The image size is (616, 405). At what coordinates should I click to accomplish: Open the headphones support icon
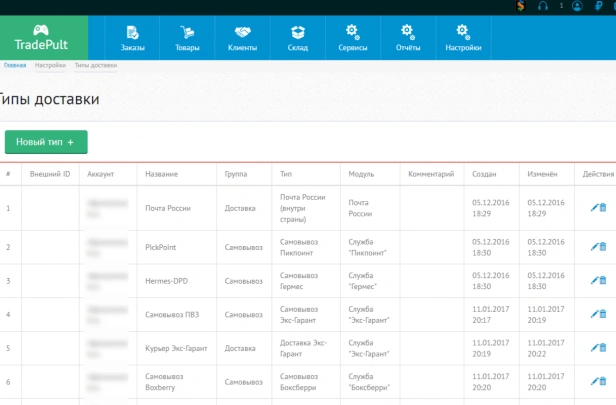[x=543, y=6]
